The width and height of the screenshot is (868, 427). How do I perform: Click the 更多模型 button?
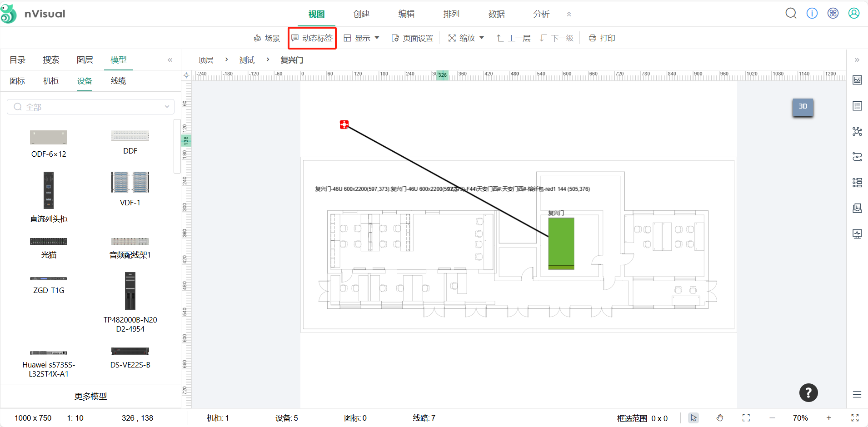(x=91, y=396)
